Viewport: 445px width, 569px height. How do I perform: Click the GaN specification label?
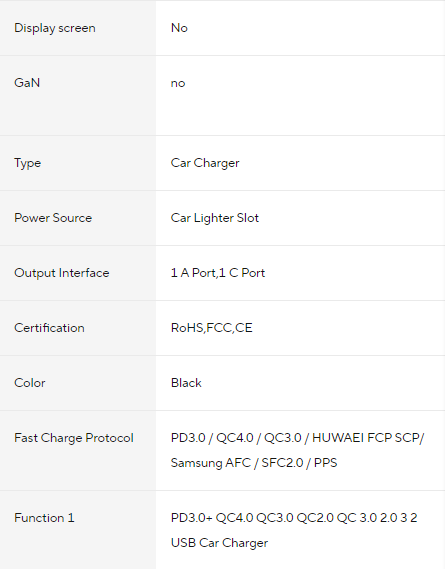tap(27, 83)
